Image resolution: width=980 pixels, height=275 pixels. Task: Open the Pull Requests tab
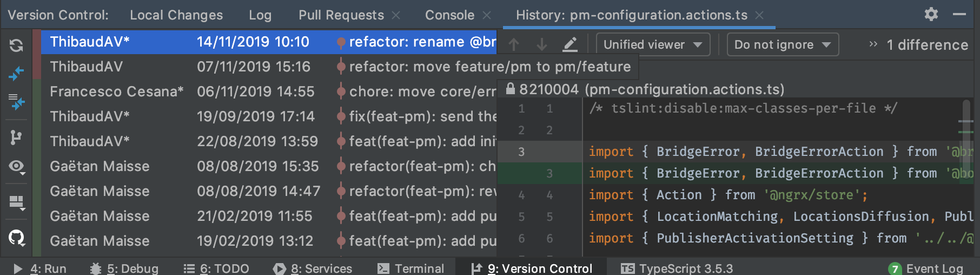341,15
